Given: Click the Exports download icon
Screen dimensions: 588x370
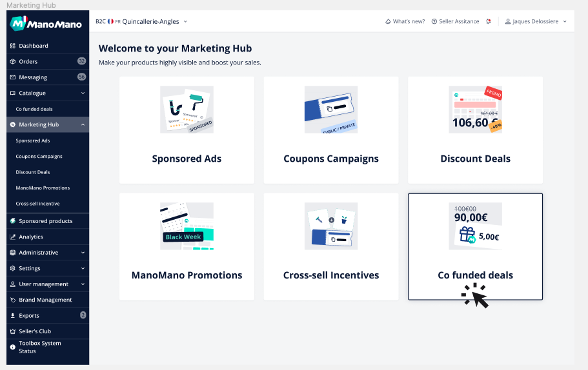Looking at the screenshot, I should point(13,315).
